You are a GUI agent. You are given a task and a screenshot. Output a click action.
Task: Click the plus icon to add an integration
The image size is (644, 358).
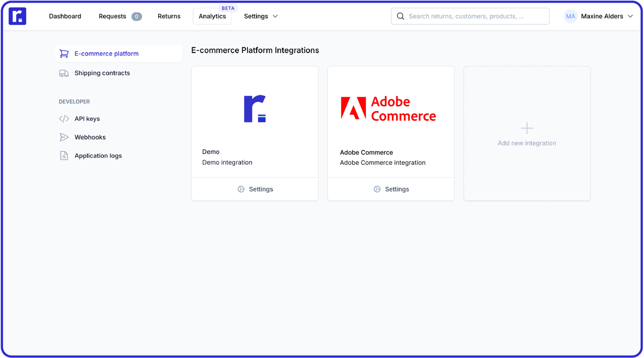[526, 128]
